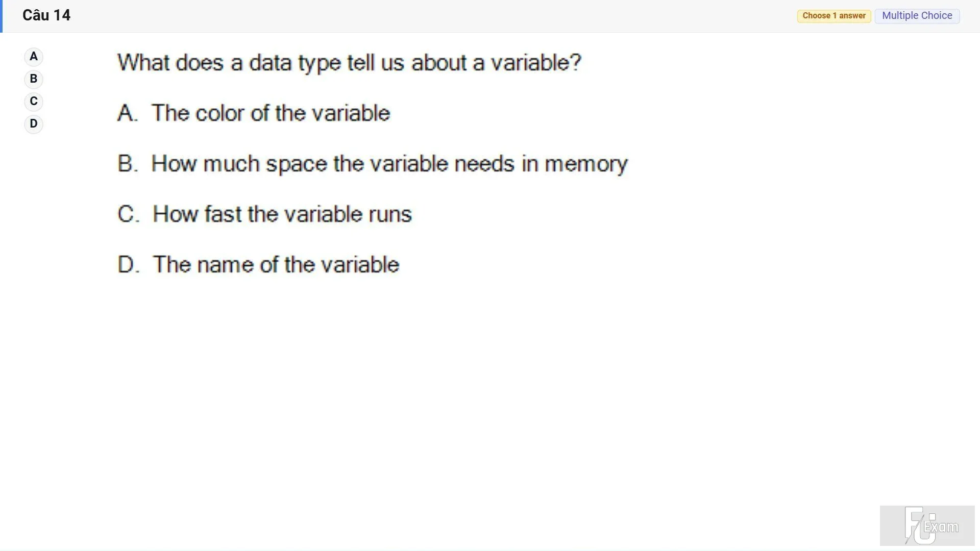
Task: Click the 'C.' prefix in the answer list
Action: [128, 214]
